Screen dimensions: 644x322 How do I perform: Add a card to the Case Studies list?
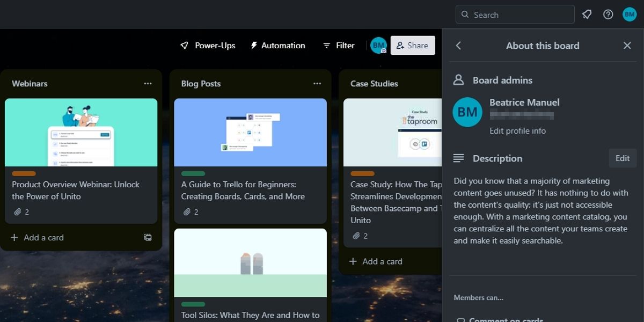[x=382, y=261]
